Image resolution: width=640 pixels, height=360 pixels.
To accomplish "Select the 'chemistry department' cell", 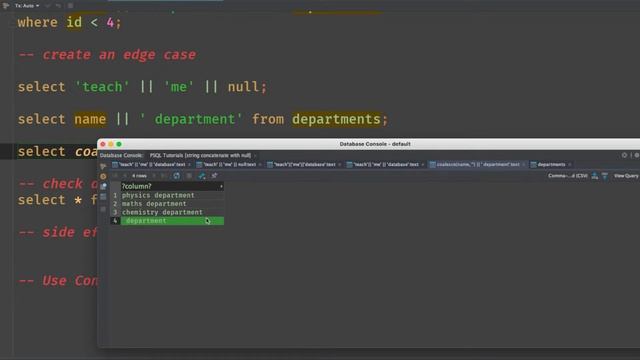I will [172, 212].
